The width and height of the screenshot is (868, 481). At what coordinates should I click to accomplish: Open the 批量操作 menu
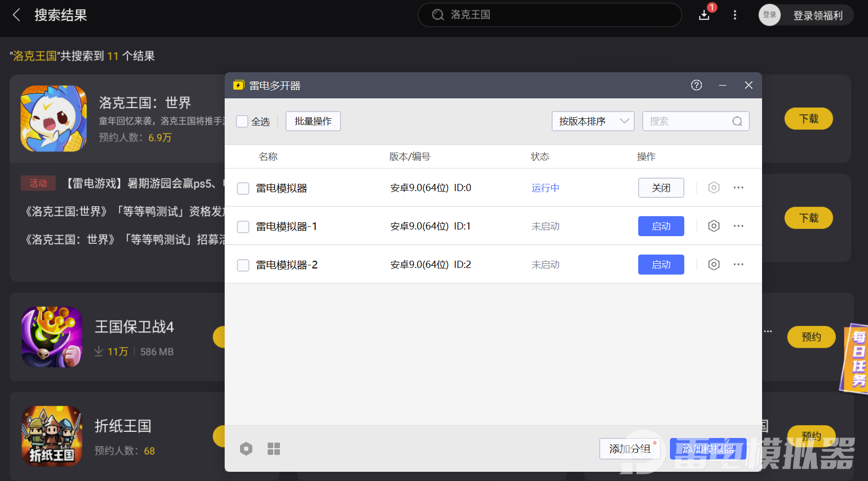(x=313, y=121)
